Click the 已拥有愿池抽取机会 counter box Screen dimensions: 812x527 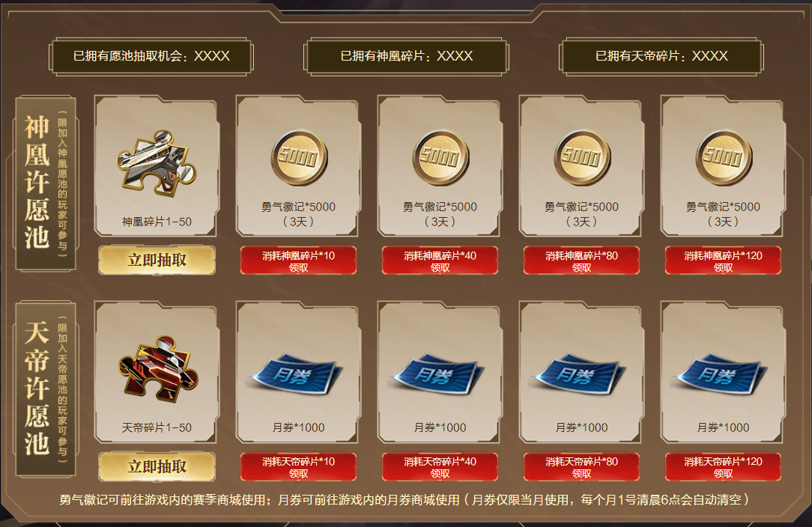pyautogui.click(x=151, y=56)
